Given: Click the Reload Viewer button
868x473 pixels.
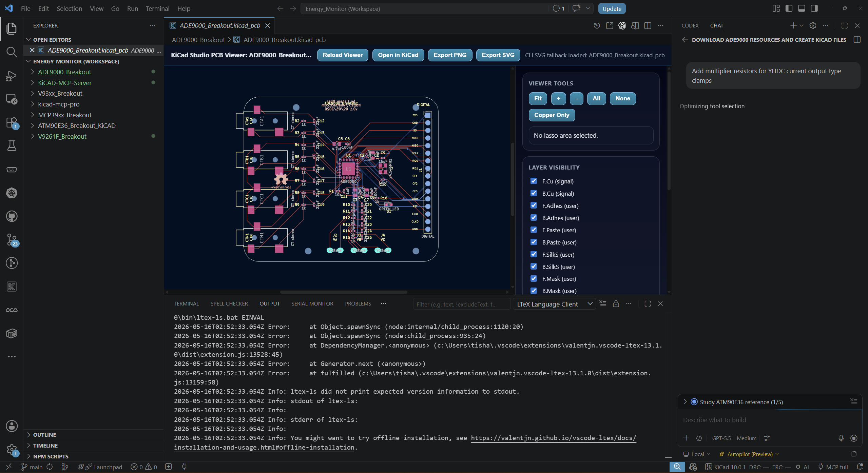Looking at the screenshot, I should click(x=343, y=55).
